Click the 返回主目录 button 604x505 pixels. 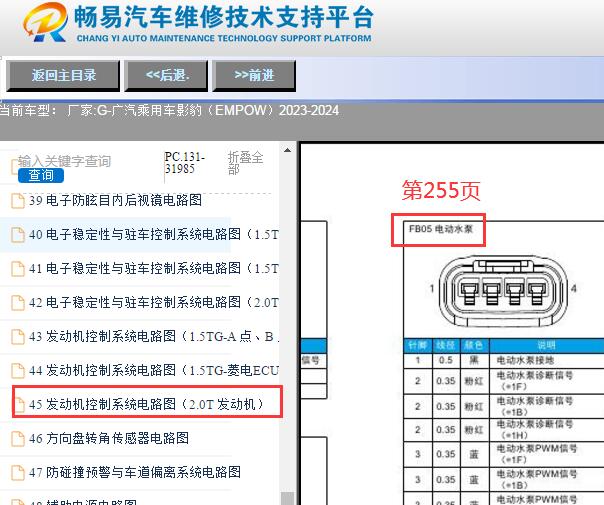[63, 75]
